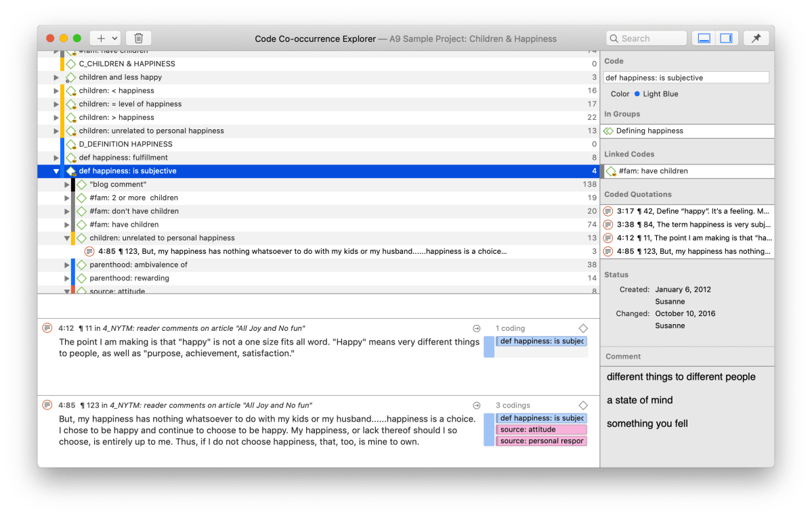This screenshot has width=812, height=517.
Task: Click the 4:85 quotation text body
Action: 268,430
